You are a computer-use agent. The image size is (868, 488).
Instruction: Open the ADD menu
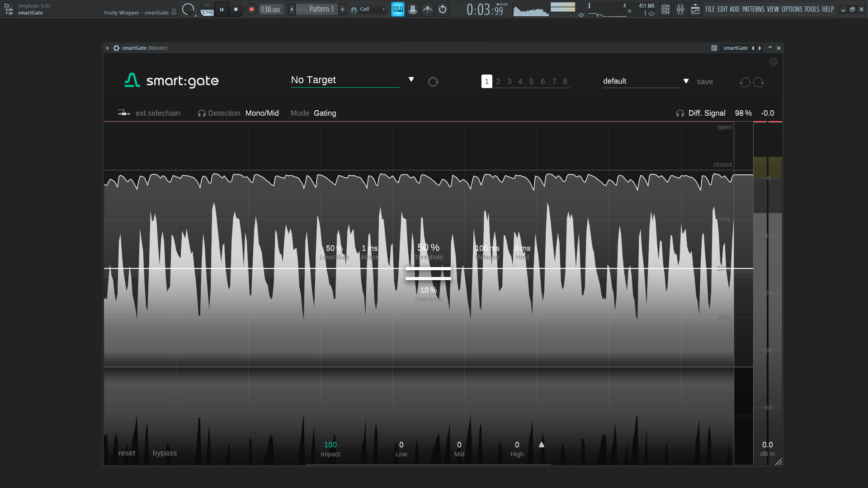click(x=735, y=9)
